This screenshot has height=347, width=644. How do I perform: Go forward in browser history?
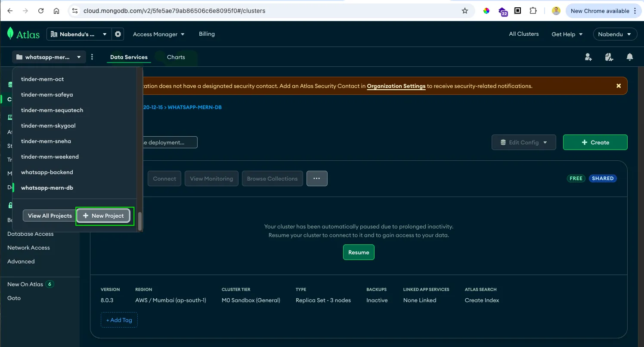[25, 11]
